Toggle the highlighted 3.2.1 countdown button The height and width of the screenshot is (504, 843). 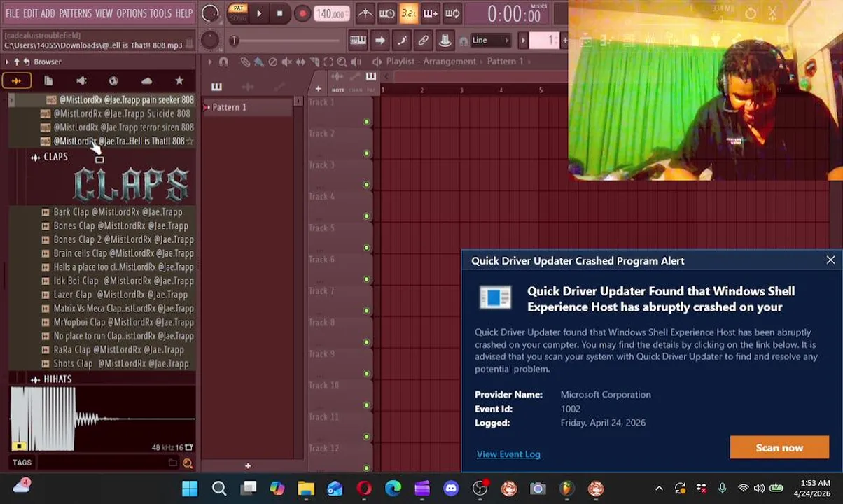click(409, 13)
